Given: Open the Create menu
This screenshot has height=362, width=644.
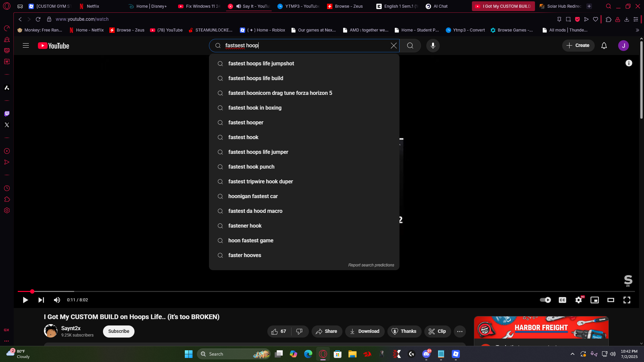Looking at the screenshot, I should click(x=578, y=46).
